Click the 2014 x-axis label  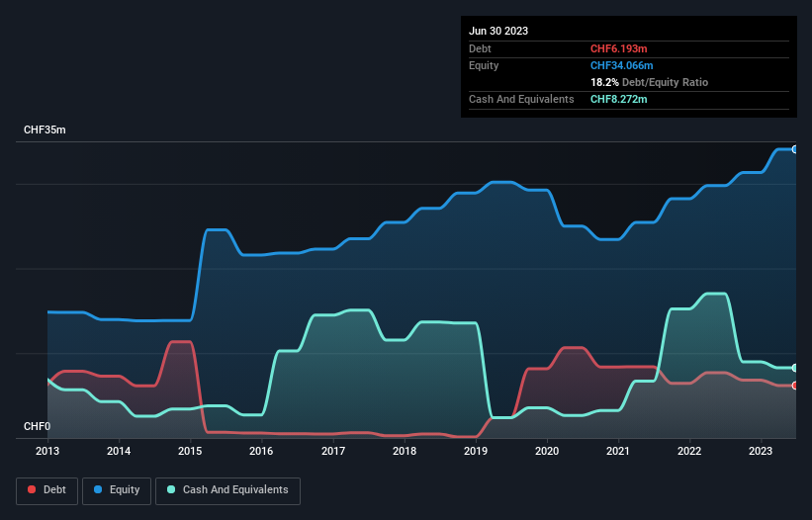tap(119, 451)
